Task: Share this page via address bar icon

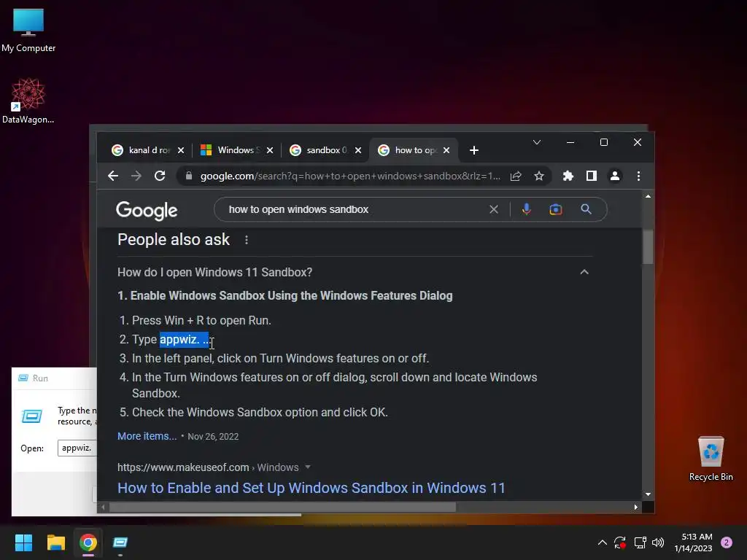Action: 516,176
